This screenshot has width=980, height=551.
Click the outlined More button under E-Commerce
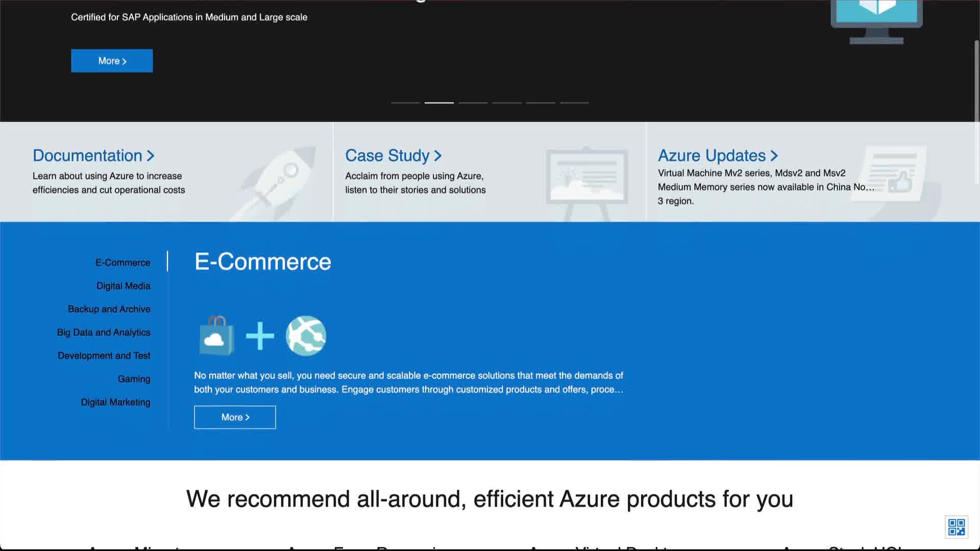pos(235,417)
